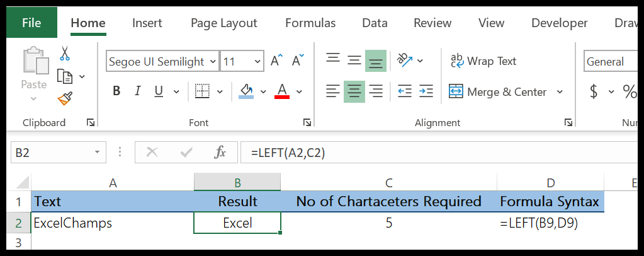
Task: Confirm entry with formula bar checkmark
Action: (x=186, y=153)
